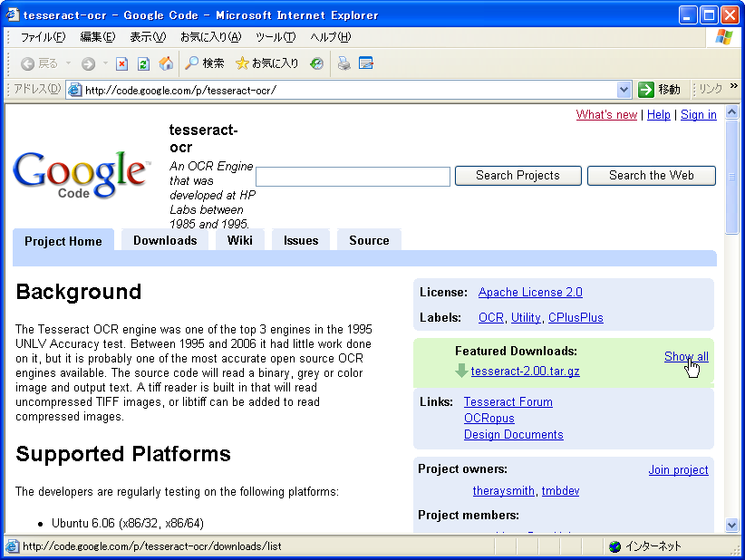Click the Refresh page icon

point(143,63)
